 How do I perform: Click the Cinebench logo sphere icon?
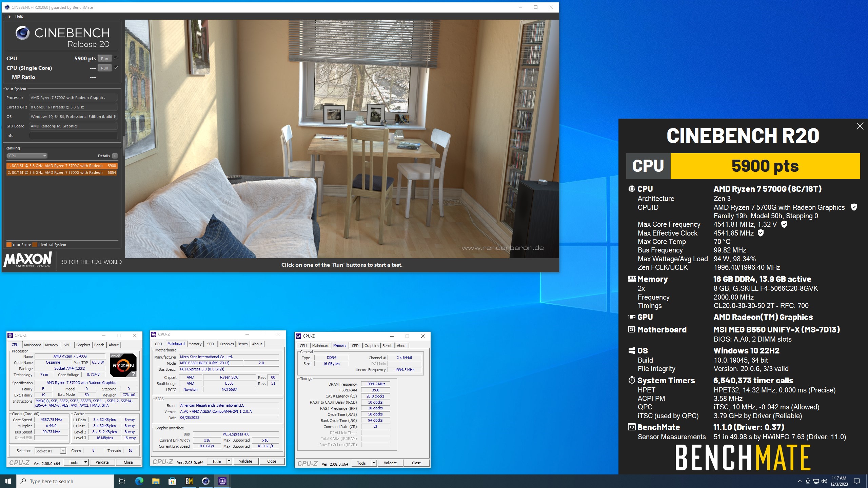coord(22,33)
